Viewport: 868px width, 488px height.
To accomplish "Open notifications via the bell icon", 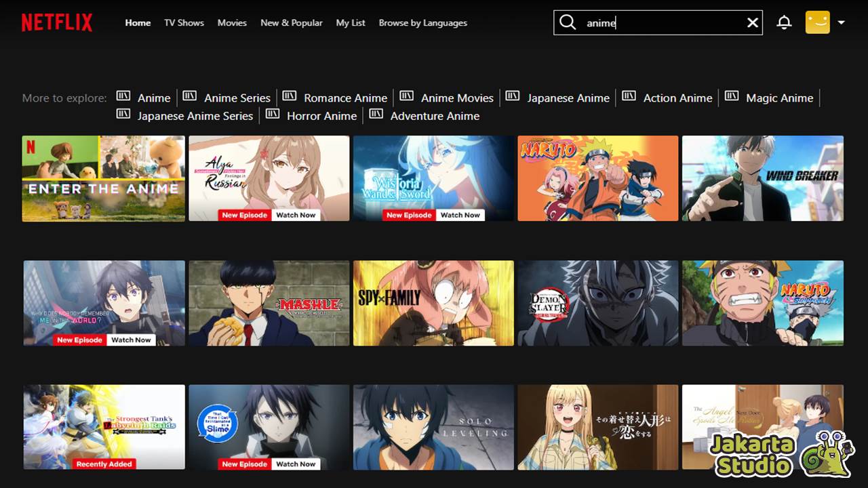I will [784, 22].
